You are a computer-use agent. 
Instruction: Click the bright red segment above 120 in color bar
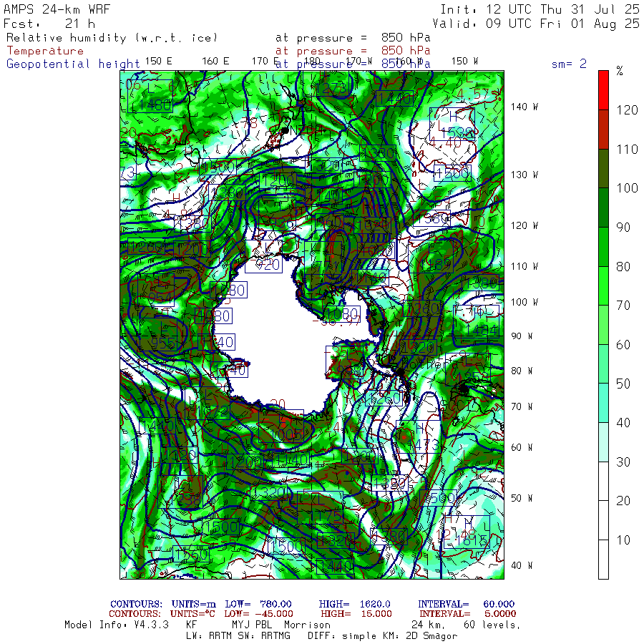(x=603, y=90)
